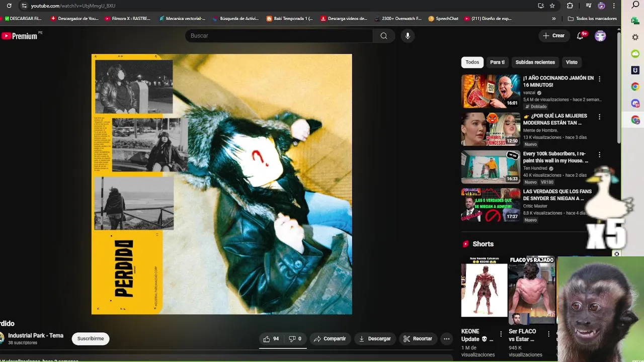The image size is (644, 362).
Task: Open Ten Hundred wall painting video thumbnail
Action: 491,166
